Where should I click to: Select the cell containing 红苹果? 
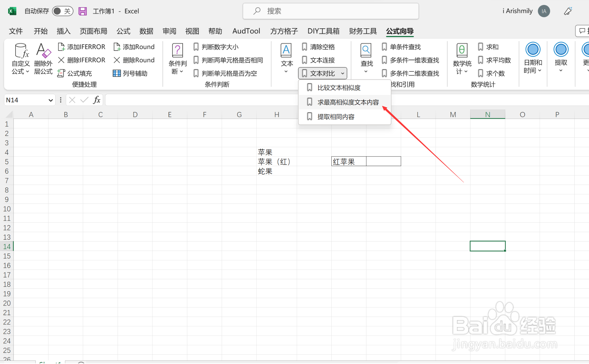tap(348, 161)
